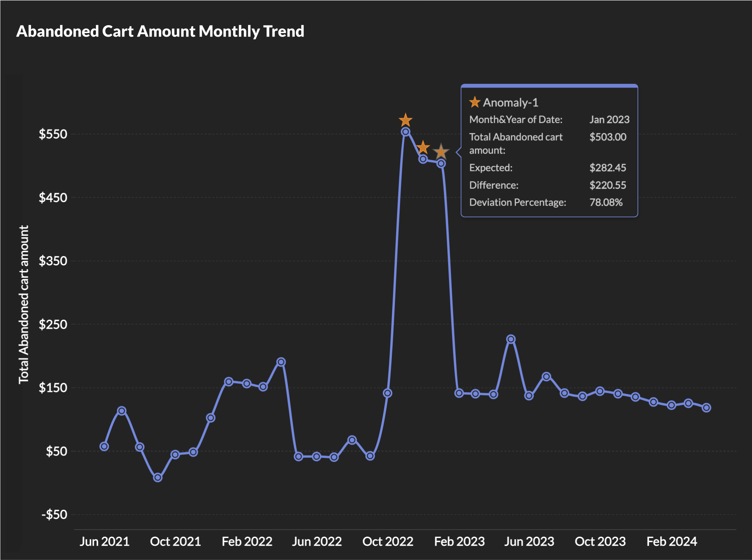The width and height of the screenshot is (752, 560).
Task: Click the Abandoned Cart Amount Monthly Trend title
Action: [x=160, y=31]
